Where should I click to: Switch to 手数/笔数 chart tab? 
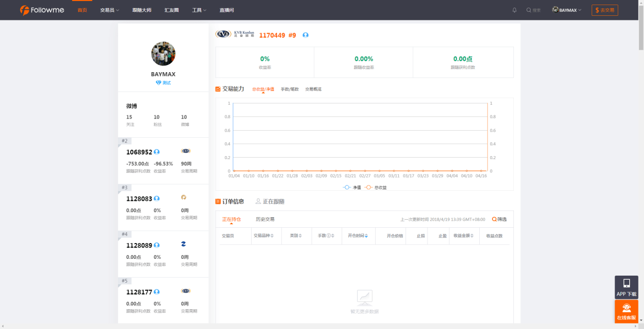click(290, 89)
